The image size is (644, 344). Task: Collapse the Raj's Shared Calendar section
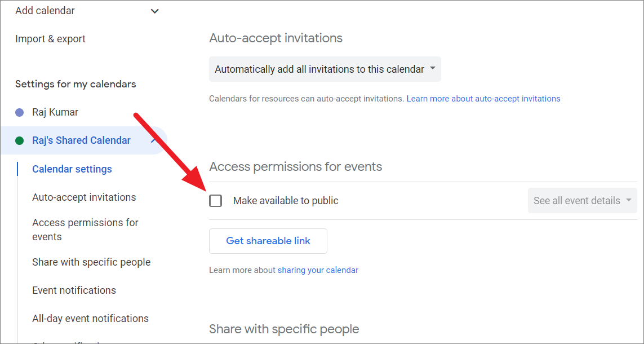[154, 140]
